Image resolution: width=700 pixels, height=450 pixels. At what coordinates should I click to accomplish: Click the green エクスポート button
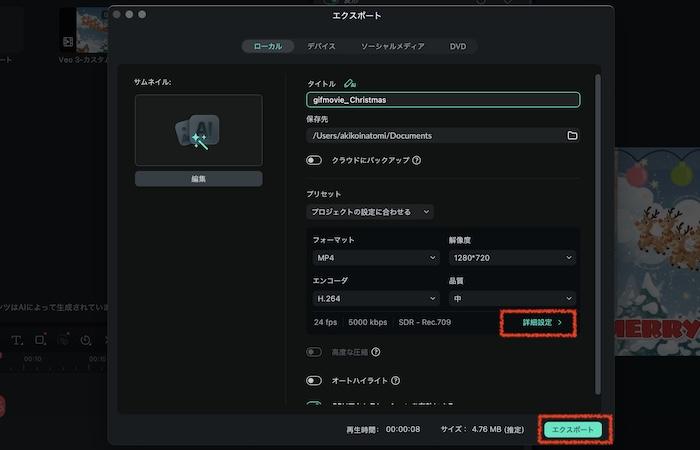(573, 429)
